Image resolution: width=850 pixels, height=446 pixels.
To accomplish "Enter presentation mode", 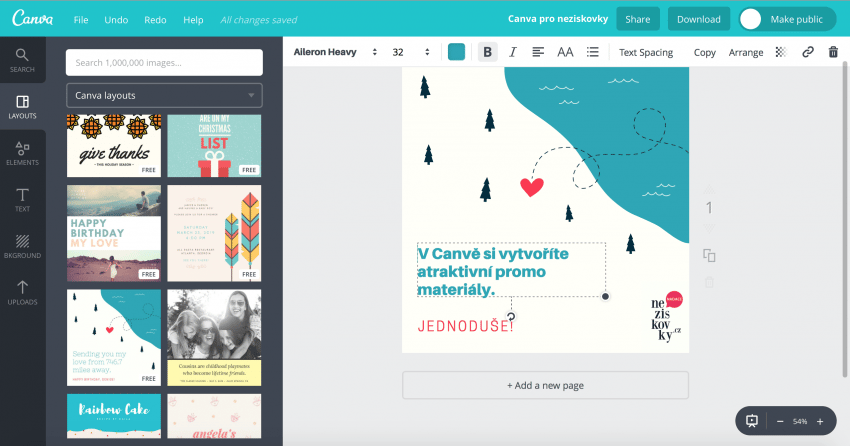I will click(752, 421).
